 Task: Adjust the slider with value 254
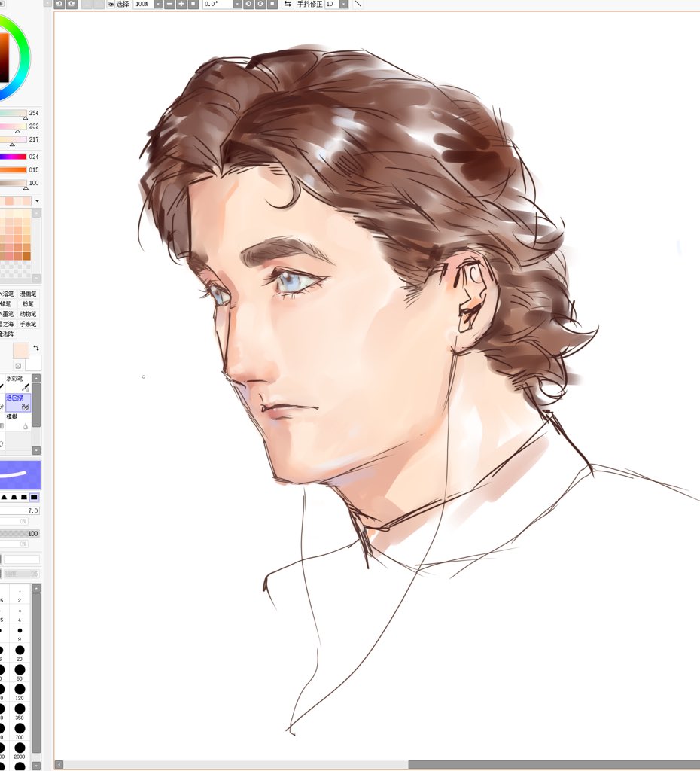[14, 113]
